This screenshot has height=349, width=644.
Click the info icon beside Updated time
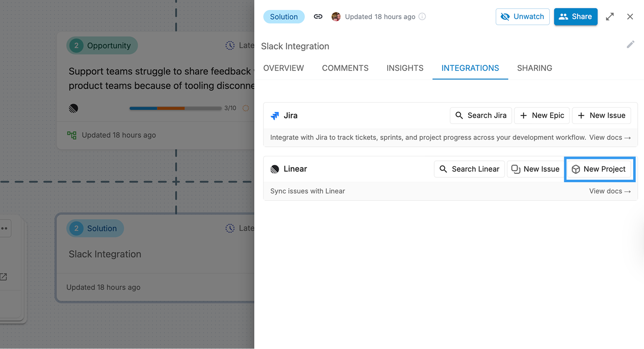point(422,17)
